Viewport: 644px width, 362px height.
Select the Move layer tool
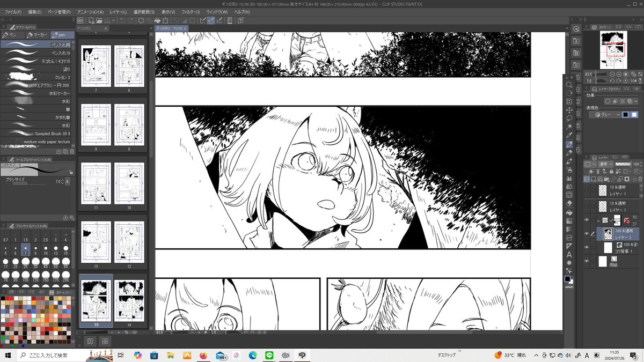569,110
